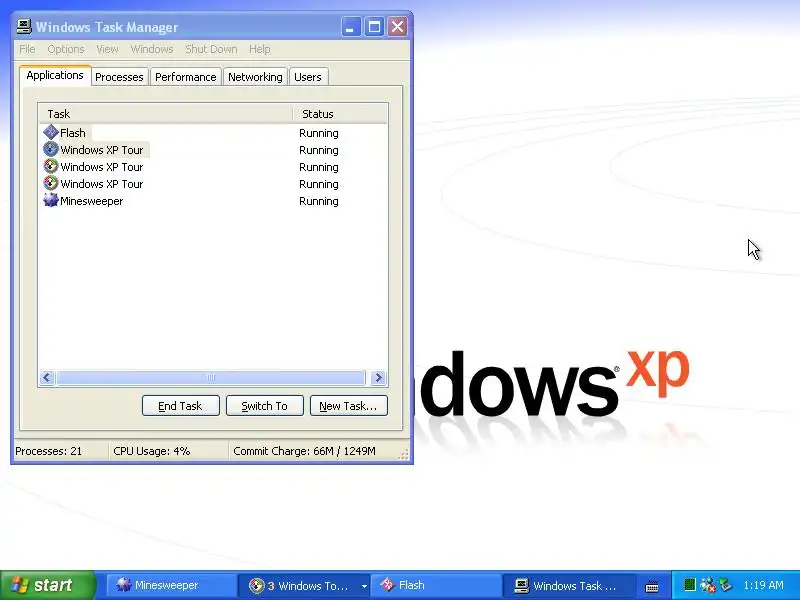Screen dimensions: 800x600
Task: Click the CPU Usage: 4% status entry
Action: click(x=152, y=451)
